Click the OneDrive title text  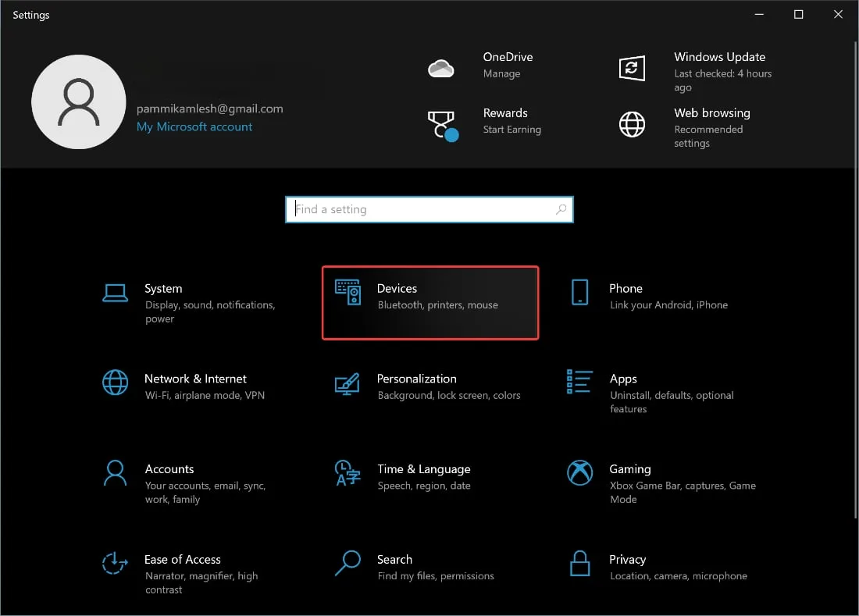[x=508, y=57]
